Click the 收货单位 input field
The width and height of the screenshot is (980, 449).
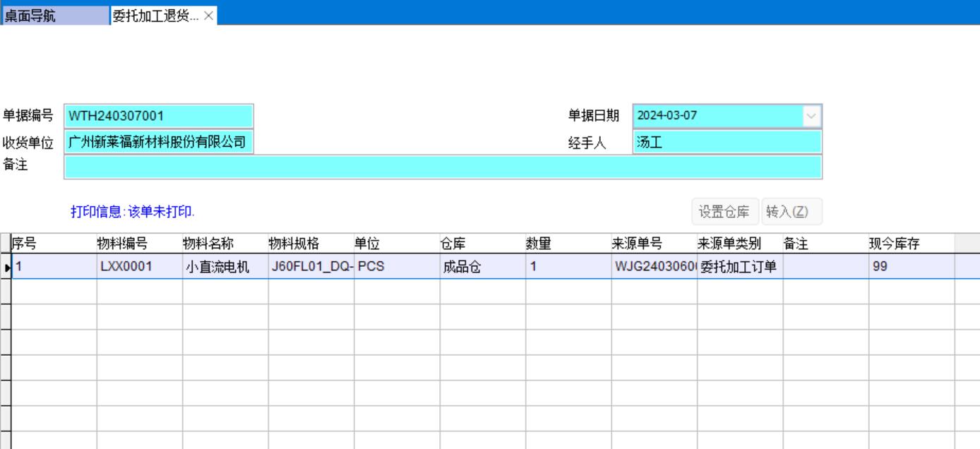(158, 143)
